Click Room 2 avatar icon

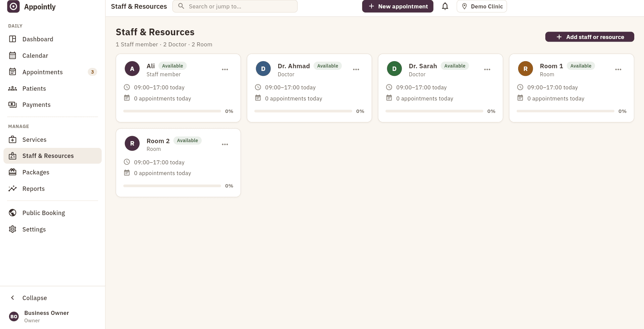tap(132, 143)
